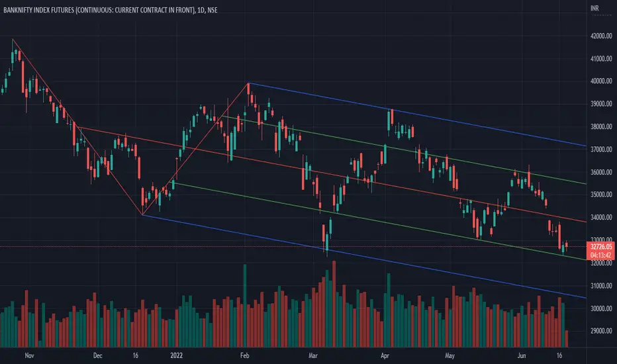Select the Nov label on the time axis
Image resolution: width=617 pixels, height=364 pixels.
pyautogui.click(x=29, y=355)
